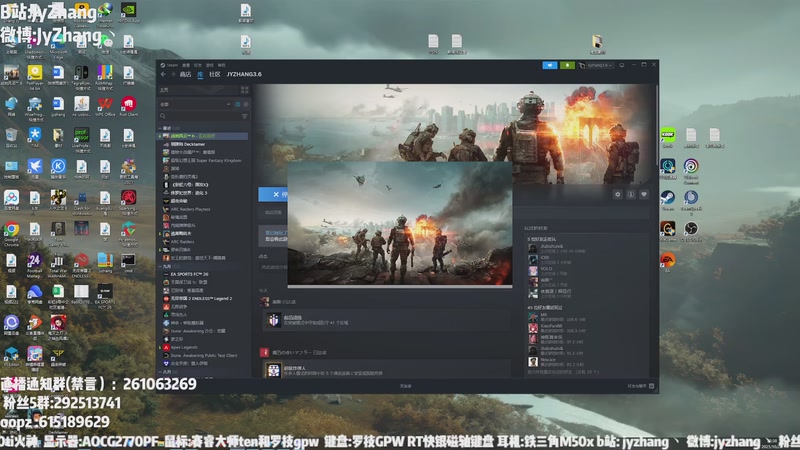Open Microsoft Edge desktop shortcut
This screenshot has height=450, width=800.
[x=58, y=46]
